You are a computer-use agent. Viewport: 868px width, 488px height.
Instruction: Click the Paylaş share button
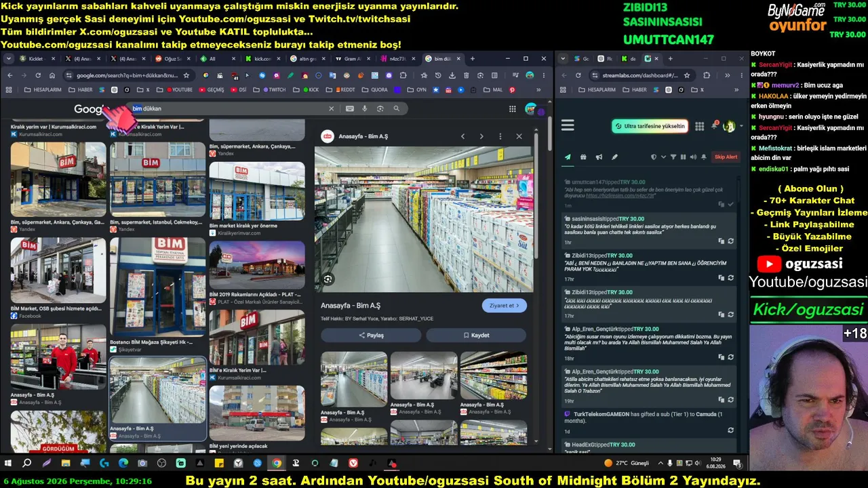[371, 335]
